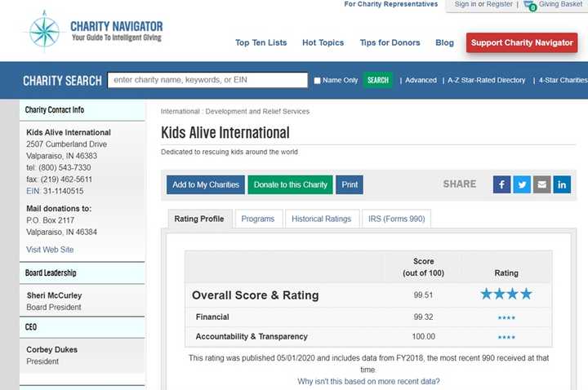Open the IRS (Forms 990) tab
The image size is (588, 390).
[x=396, y=219]
